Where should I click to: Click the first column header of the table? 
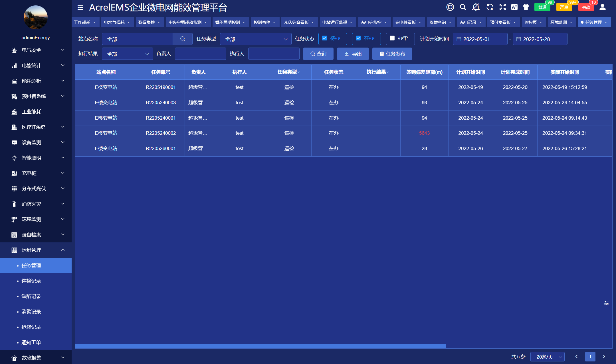[x=106, y=72]
